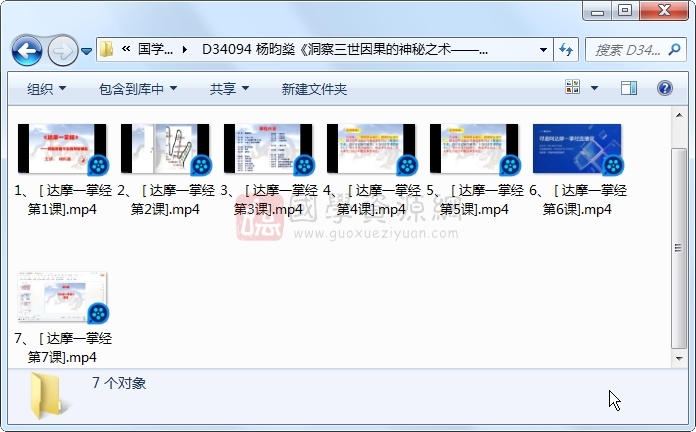Viewport: 696px width, 432px height.
Task: Open the 共享 menu
Action: [229, 89]
